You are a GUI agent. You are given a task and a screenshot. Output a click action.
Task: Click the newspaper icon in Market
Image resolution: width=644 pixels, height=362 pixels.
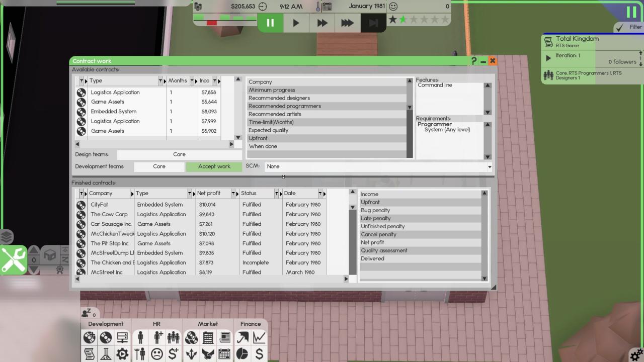(x=224, y=337)
